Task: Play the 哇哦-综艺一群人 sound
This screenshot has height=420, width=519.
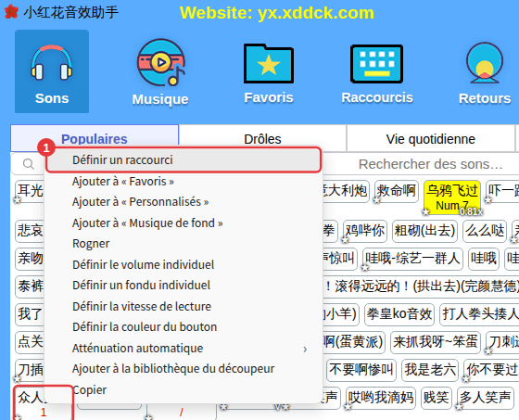Action: [x=412, y=259]
